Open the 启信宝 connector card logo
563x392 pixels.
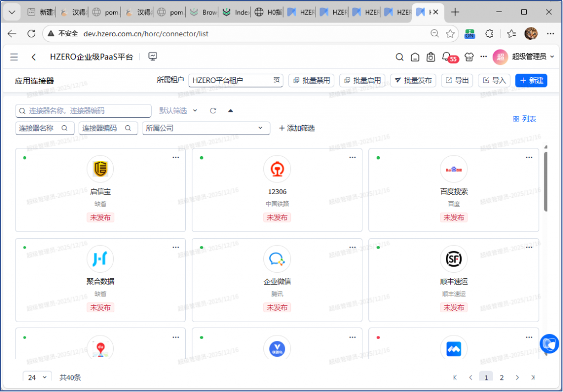[100, 169]
